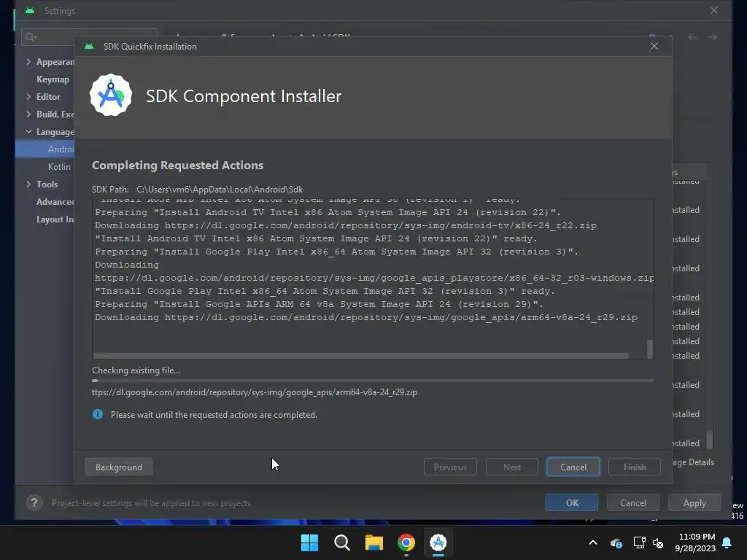Click the forward arrow in Settings window
747x560 pixels.
(x=712, y=37)
